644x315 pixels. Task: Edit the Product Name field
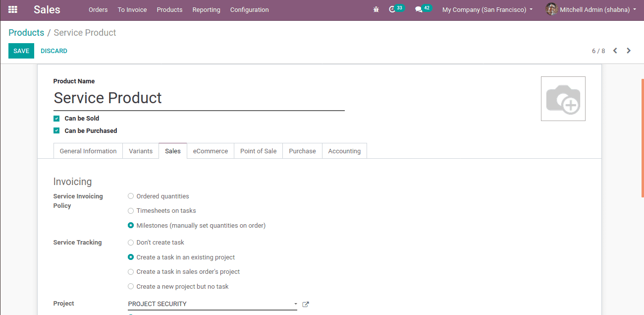coord(199,98)
